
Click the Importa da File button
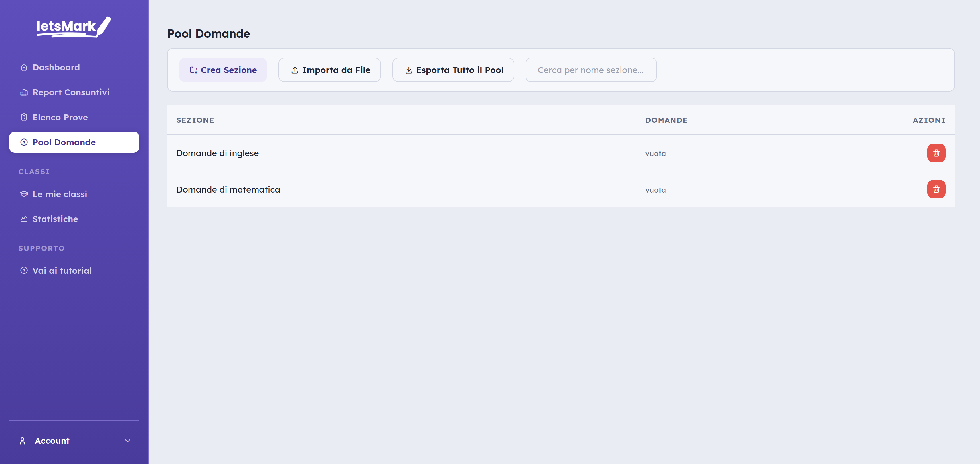[329, 70]
